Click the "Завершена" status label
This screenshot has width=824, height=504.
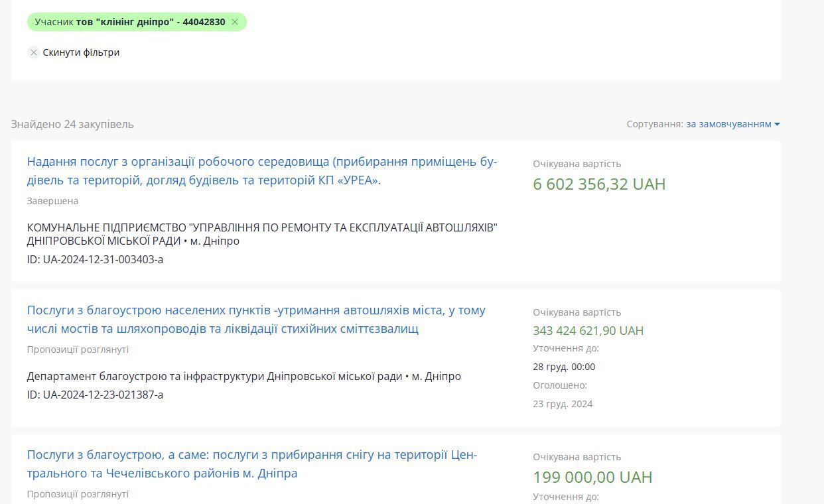tap(52, 201)
